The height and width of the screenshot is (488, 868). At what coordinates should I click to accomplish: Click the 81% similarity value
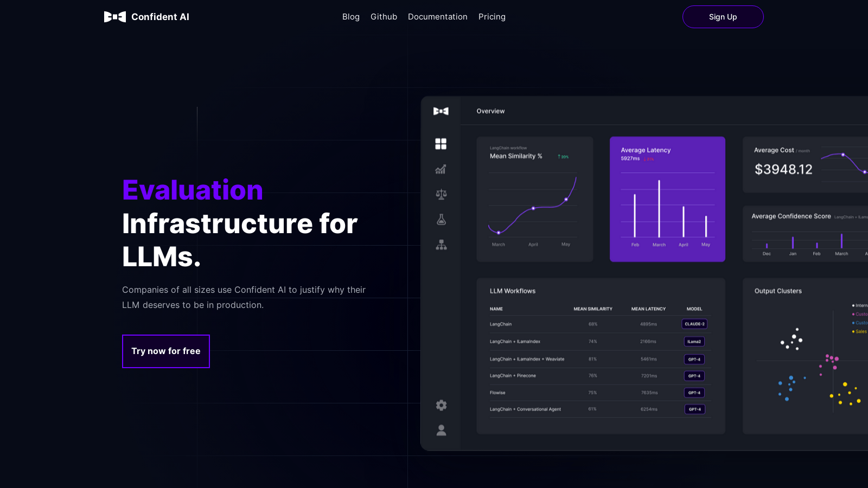[592, 359]
